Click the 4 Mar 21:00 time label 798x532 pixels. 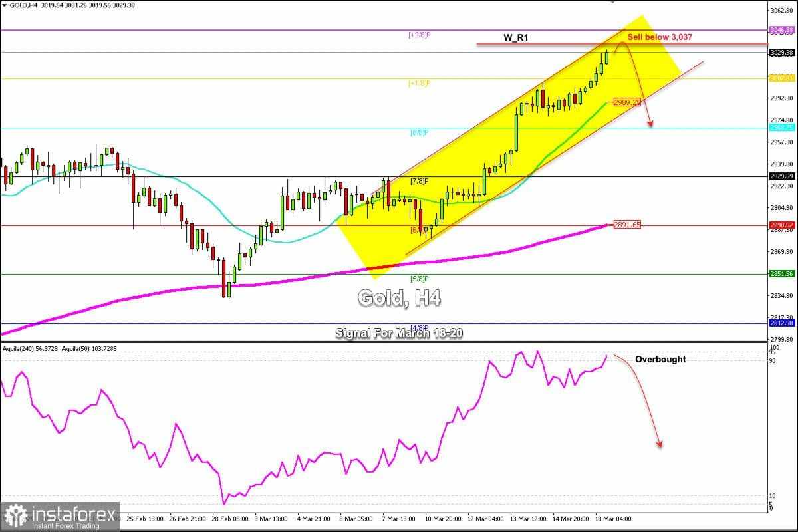click(x=313, y=518)
